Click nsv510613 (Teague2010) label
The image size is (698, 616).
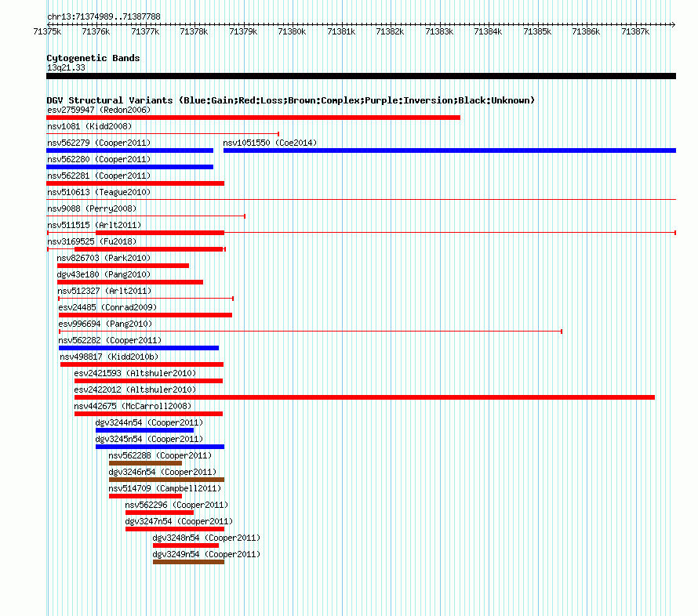pos(99,192)
